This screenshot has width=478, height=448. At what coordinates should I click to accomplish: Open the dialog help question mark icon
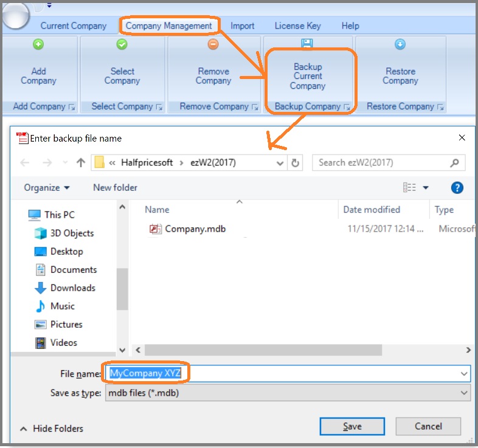[x=457, y=188]
